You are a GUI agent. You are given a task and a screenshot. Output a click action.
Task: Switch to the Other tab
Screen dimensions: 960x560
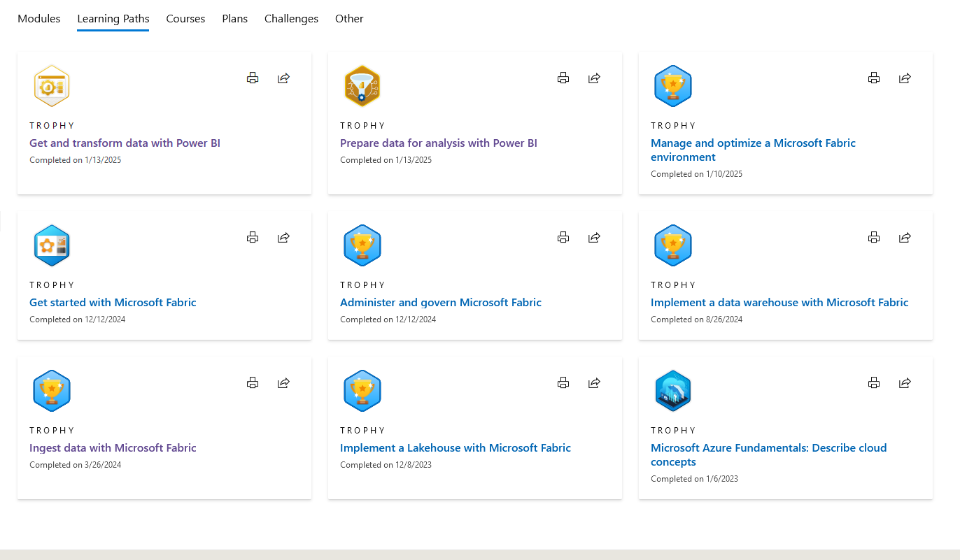click(x=349, y=19)
